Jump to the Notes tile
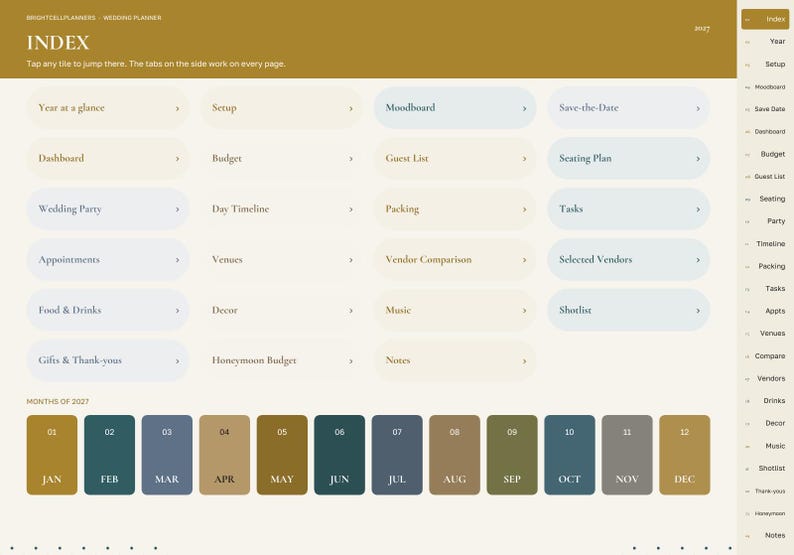Viewport: 794px width, 555px height. tap(455, 361)
